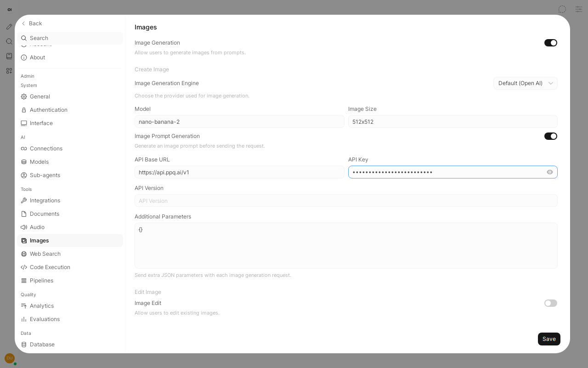The image size is (588, 368).
Task: Click the Analytics chart icon
Action: [x=24, y=306]
